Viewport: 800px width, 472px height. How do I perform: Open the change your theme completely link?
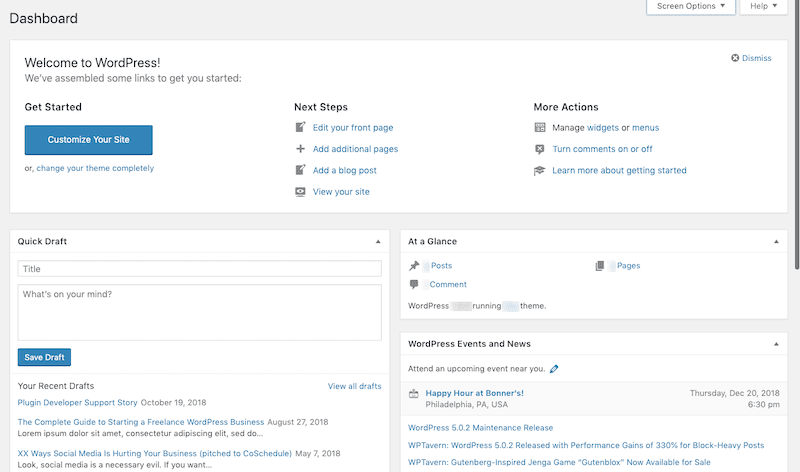click(x=95, y=168)
